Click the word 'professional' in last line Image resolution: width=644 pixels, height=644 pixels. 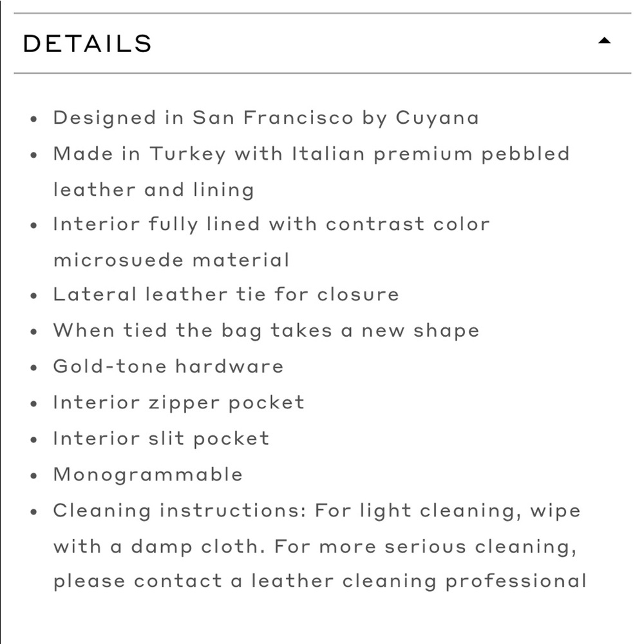click(516, 582)
